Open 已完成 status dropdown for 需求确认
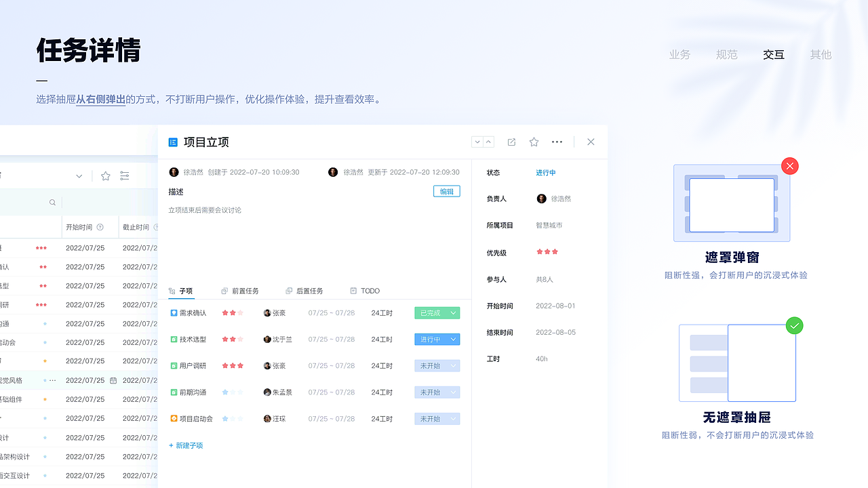Screen dimensions: 868x488 (x=437, y=313)
